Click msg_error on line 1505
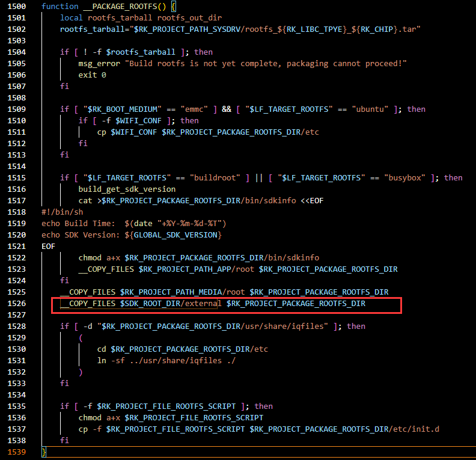Viewport: 476px width, 460px height. click(99, 64)
